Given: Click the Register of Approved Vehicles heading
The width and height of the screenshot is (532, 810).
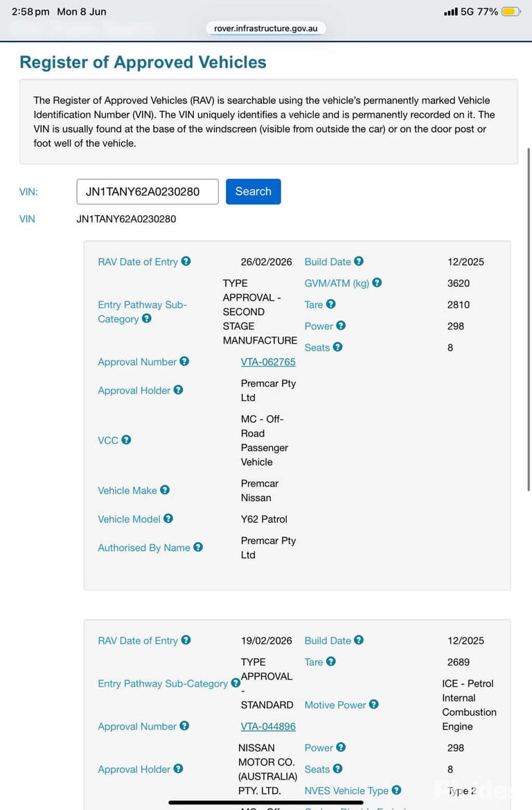Looking at the screenshot, I should coord(143,62).
